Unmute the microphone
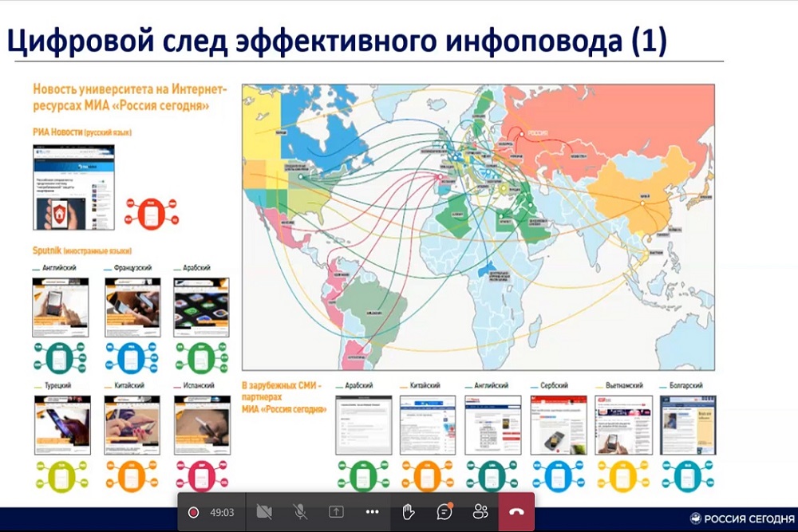Screen dimensions: 798x532 tap(300, 512)
